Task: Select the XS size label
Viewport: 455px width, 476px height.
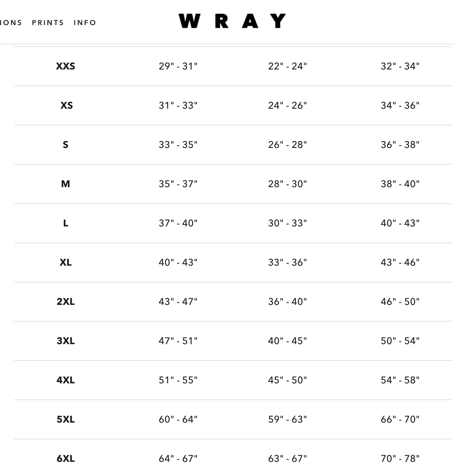Action: pyautogui.click(x=67, y=105)
